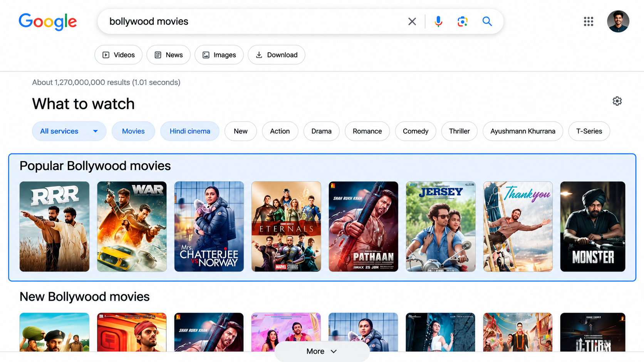The image size is (644, 362).
Task: Click the New Bollywood movies heading
Action: pyautogui.click(x=85, y=297)
